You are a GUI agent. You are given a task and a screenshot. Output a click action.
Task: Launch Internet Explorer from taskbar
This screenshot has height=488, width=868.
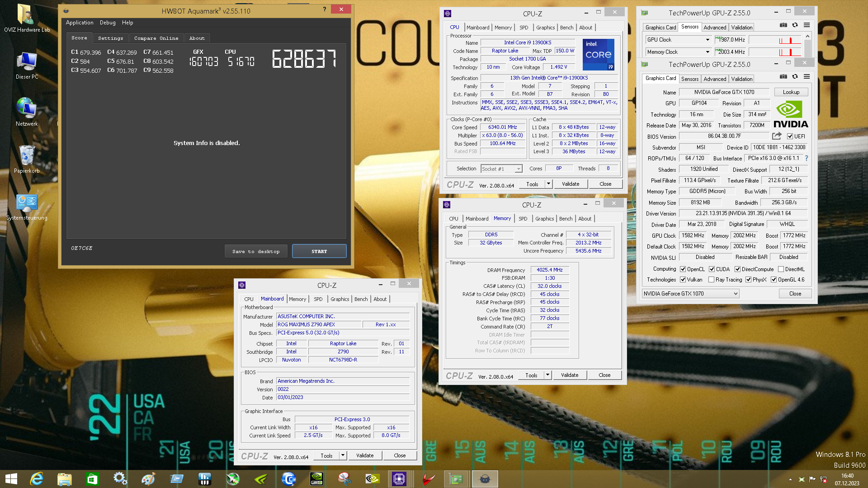36,479
